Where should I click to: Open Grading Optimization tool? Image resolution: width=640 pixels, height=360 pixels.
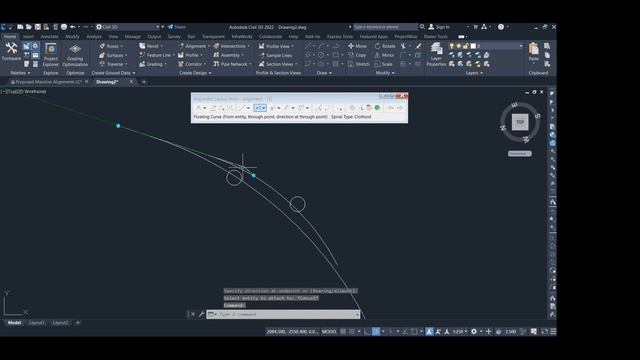pyautogui.click(x=75, y=55)
